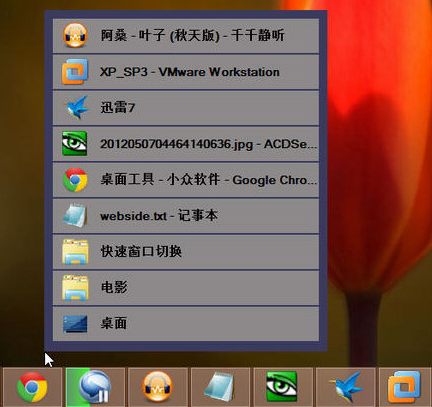Switch to 桌面工具 - 小众软件 Google Chrome entry

point(186,180)
